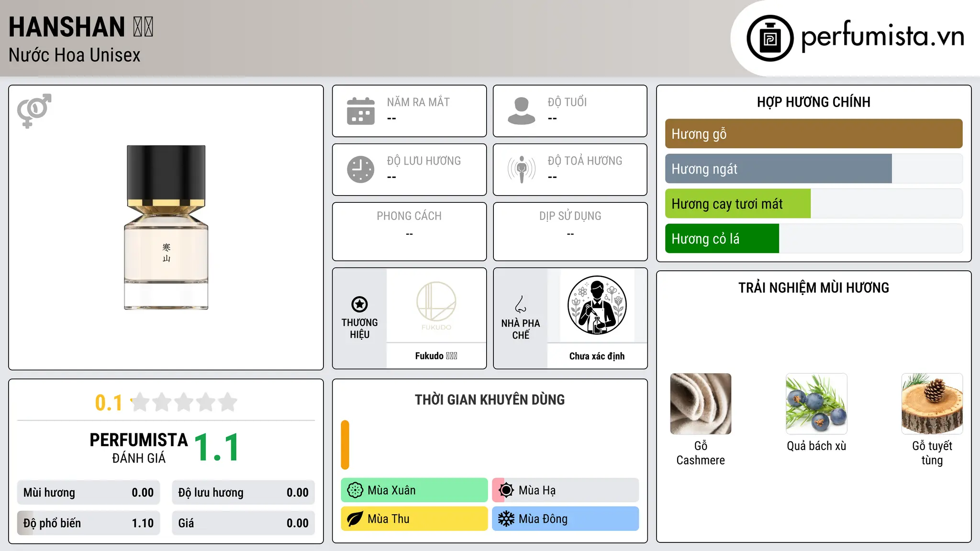Click the Perfumista đánh giá label

[x=139, y=448]
